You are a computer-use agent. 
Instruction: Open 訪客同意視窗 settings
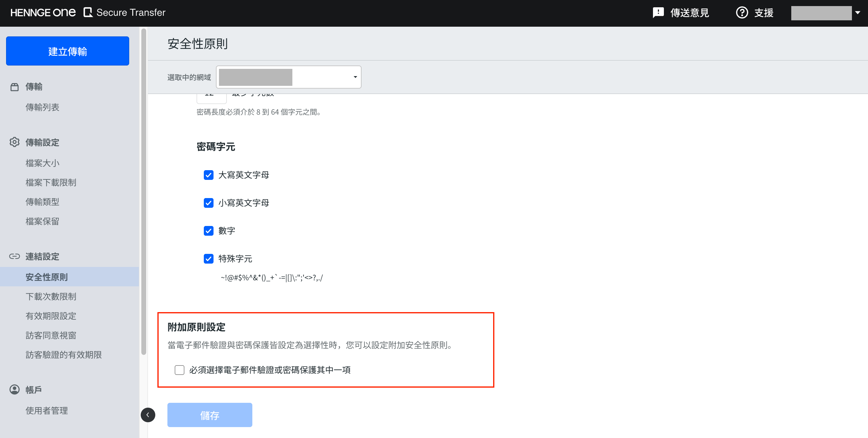pos(51,335)
